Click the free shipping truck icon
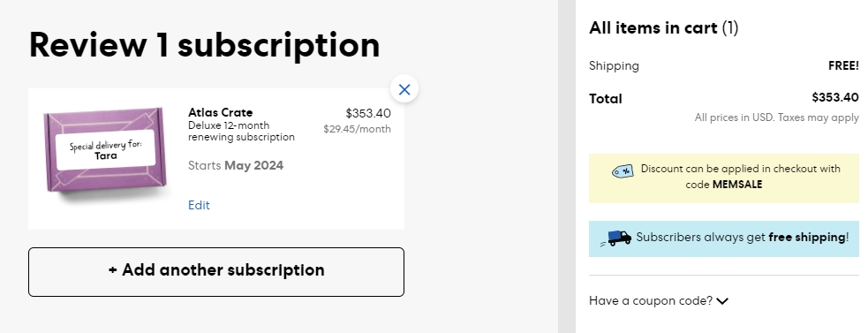Image resolution: width=868 pixels, height=333 pixels. (615, 238)
